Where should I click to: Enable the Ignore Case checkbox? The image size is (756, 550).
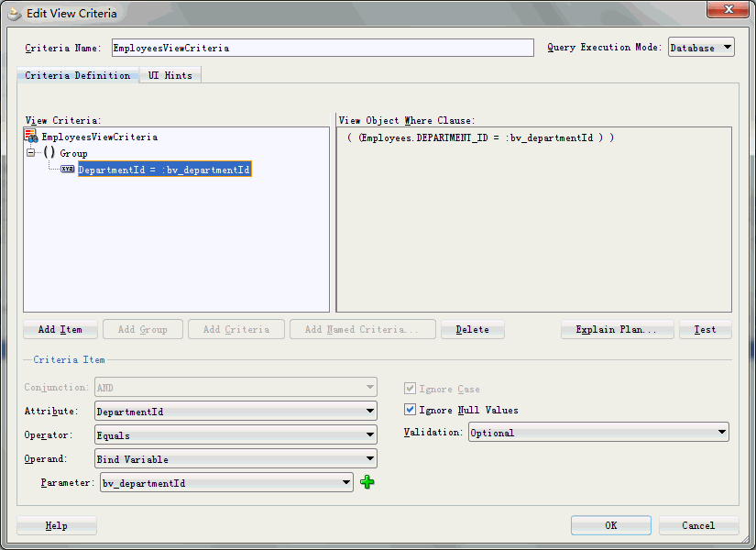click(x=410, y=387)
